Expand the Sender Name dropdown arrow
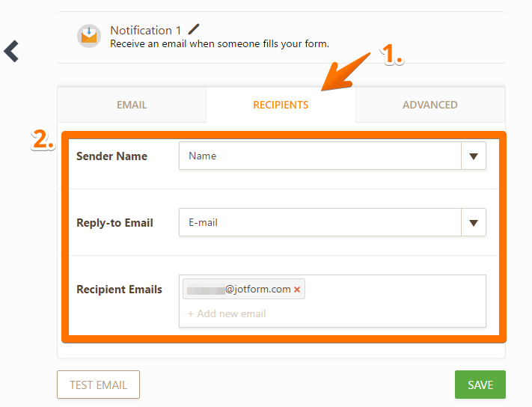 click(473, 156)
